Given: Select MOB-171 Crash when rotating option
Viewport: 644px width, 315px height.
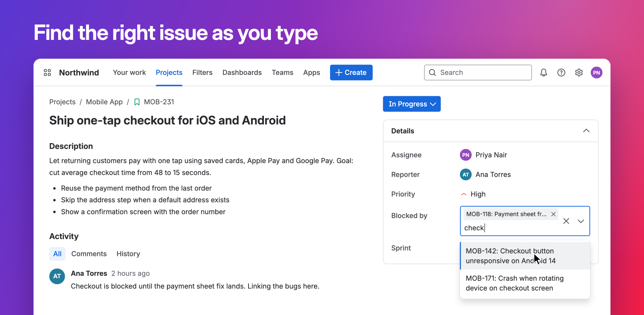Looking at the screenshot, I should point(525,283).
